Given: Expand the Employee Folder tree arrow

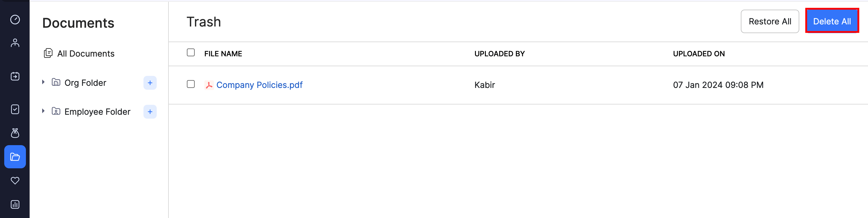Looking at the screenshot, I should [x=43, y=111].
